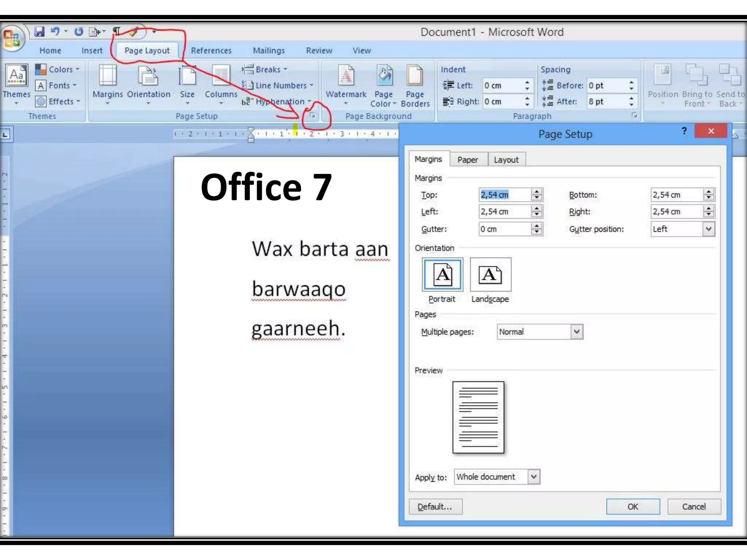Image resolution: width=747 pixels, height=560 pixels.
Task: Click the Cancel button
Action: (x=694, y=506)
